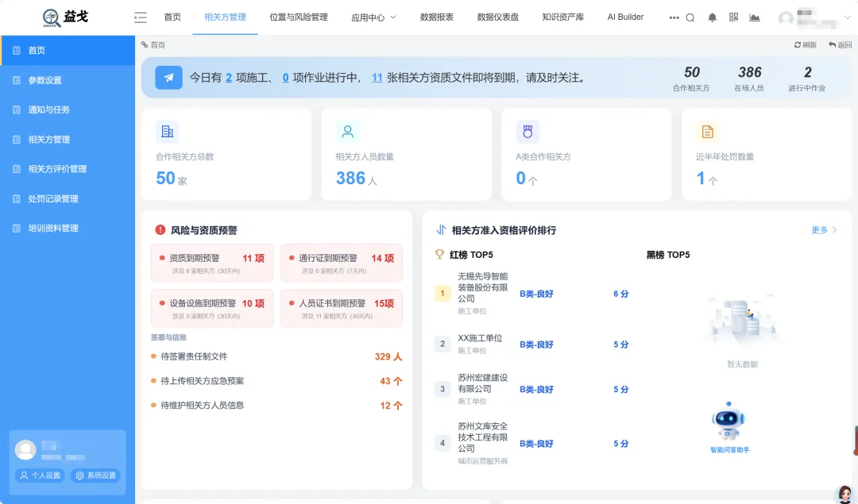Screen dimensions: 858x504
Task: Click the 6 分 score for rank 1
Action: (x=620, y=294)
